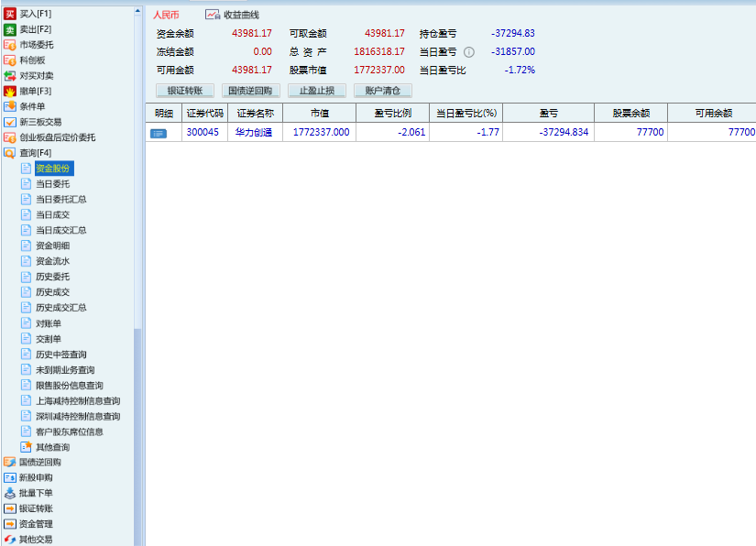Viewport: 756px width, 546px height.
Task: Open 历史成交汇总 in the query tree
Action: coord(61,307)
